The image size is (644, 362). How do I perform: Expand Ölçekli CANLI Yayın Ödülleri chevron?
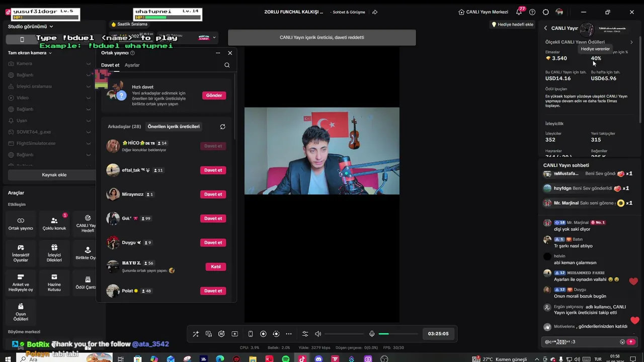tap(631, 42)
